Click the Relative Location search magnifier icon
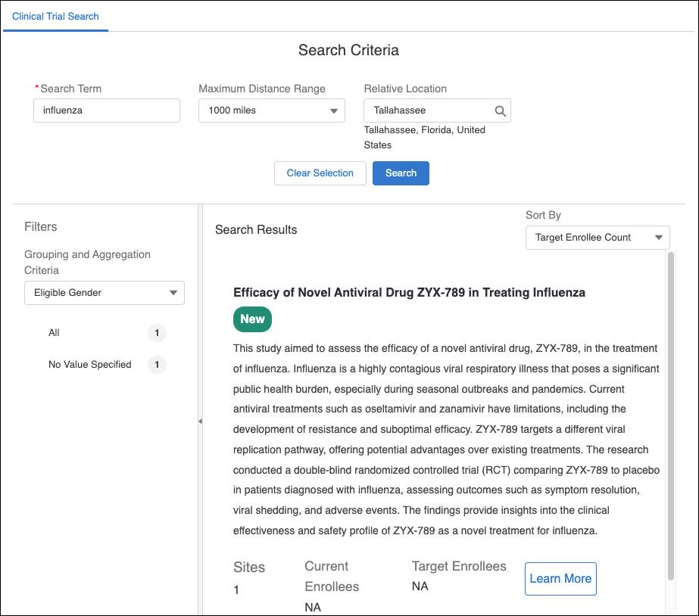The width and height of the screenshot is (699, 616). tap(500, 111)
